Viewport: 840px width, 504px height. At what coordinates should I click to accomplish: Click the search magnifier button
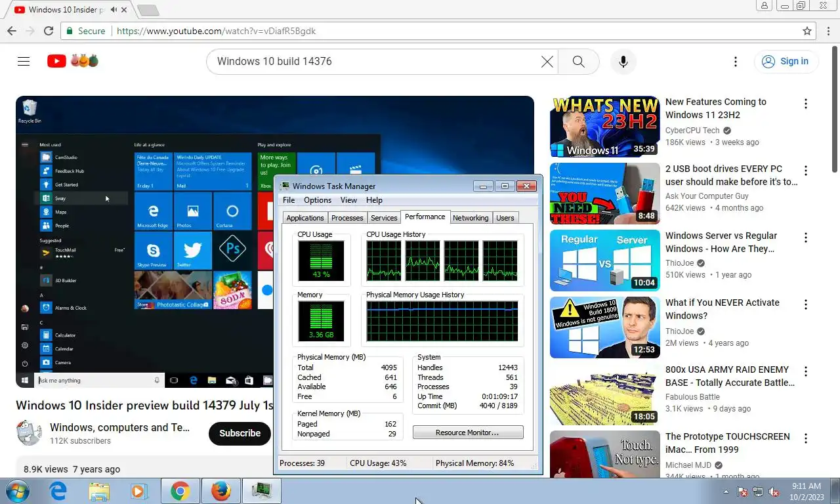[x=578, y=61]
